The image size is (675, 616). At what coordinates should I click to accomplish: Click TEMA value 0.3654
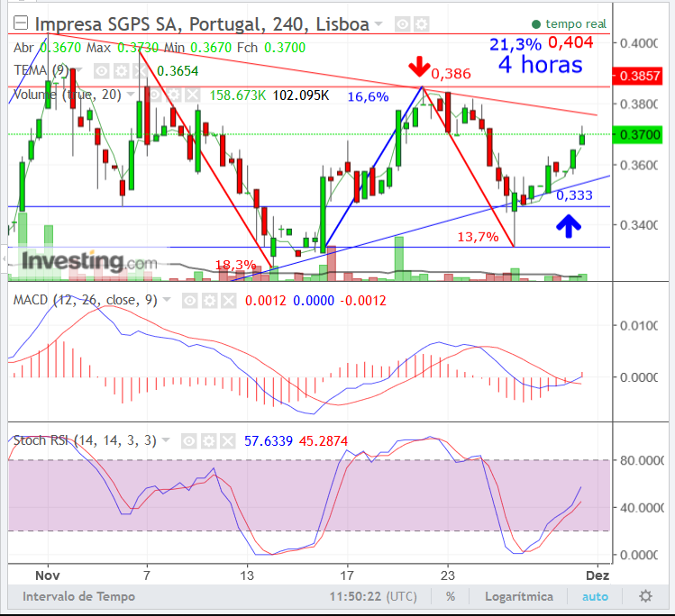click(178, 71)
